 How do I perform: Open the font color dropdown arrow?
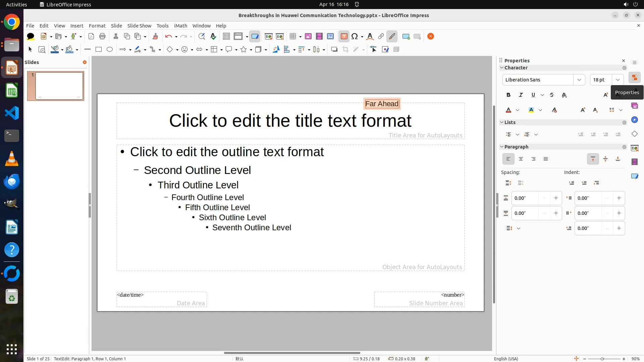[518, 110]
